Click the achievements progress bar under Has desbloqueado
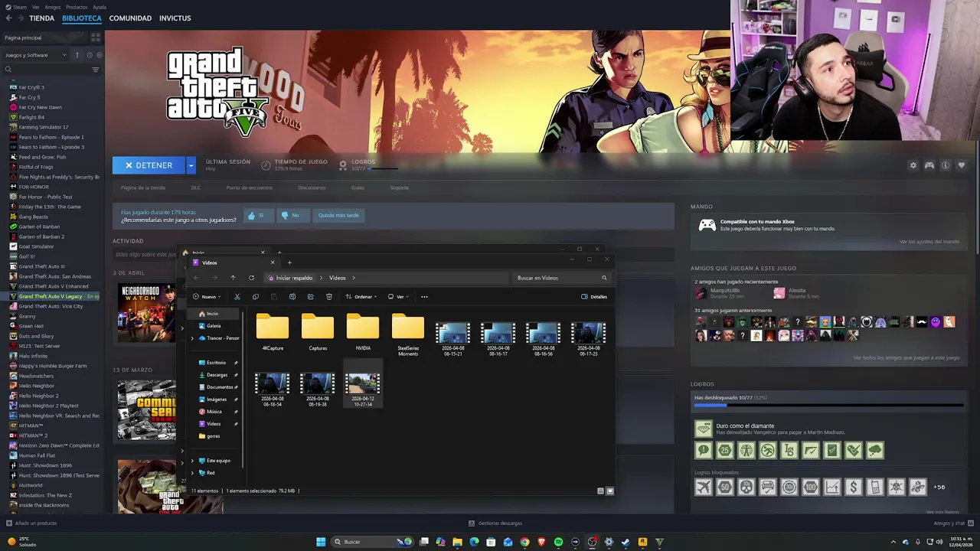Screen dimensions: 980x551 click(828, 406)
